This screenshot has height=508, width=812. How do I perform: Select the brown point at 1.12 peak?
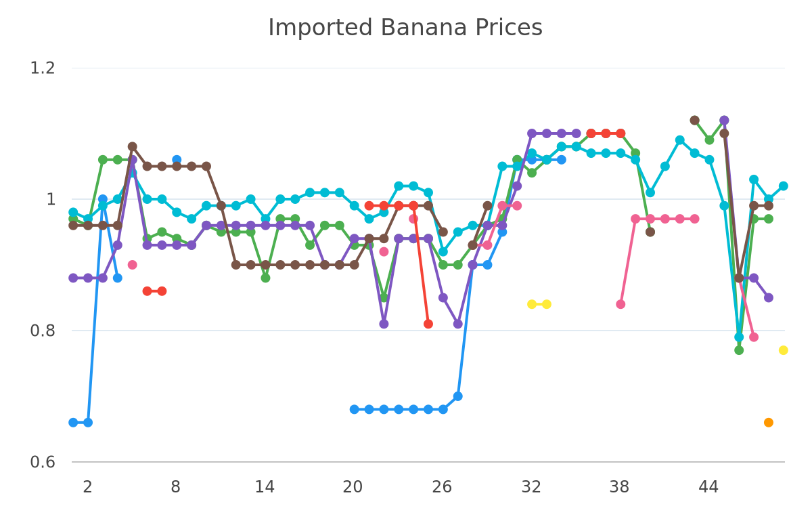694,121
